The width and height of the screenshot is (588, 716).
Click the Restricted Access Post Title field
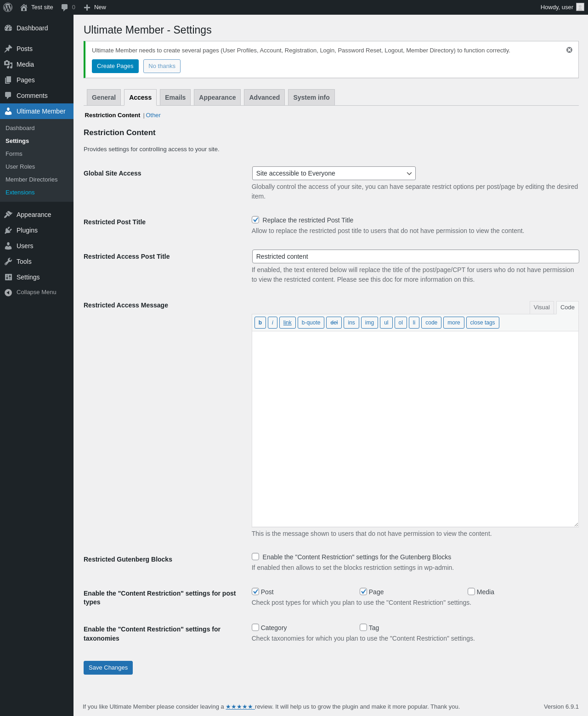[415, 256]
